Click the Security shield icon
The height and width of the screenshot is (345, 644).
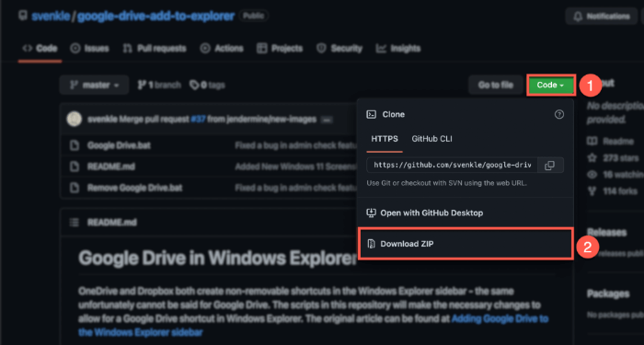tap(321, 49)
